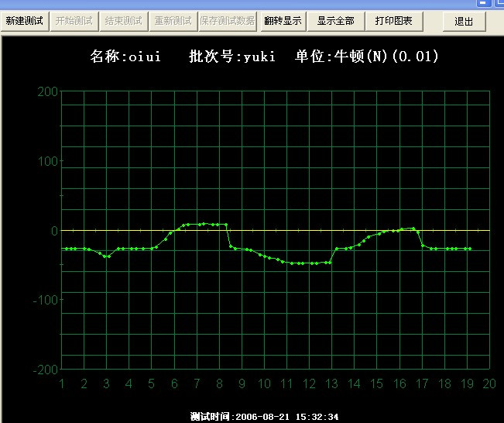Click 保存测试数据 to save test data
Image resolution: width=504 pixels, height=423 pixels.
227,21
